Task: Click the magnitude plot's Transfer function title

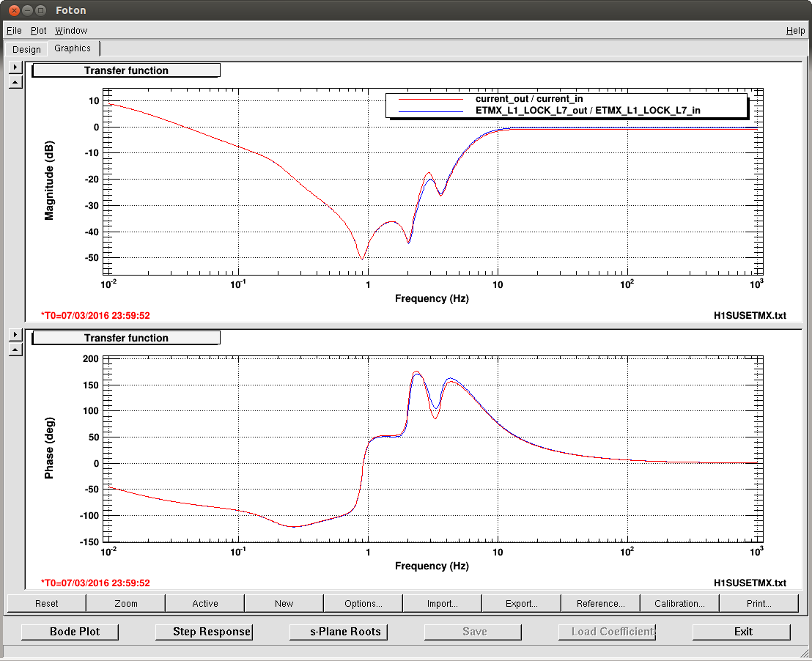Action: pos(126,70)
